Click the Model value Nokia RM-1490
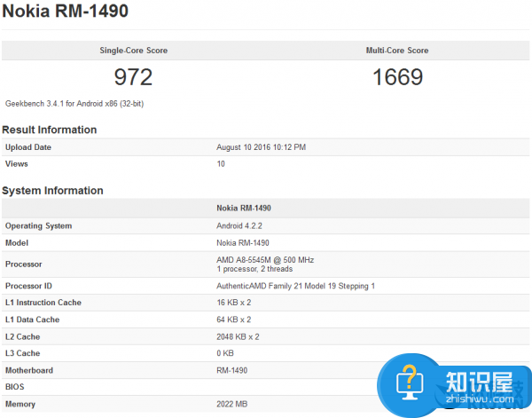 coord(243,243)
